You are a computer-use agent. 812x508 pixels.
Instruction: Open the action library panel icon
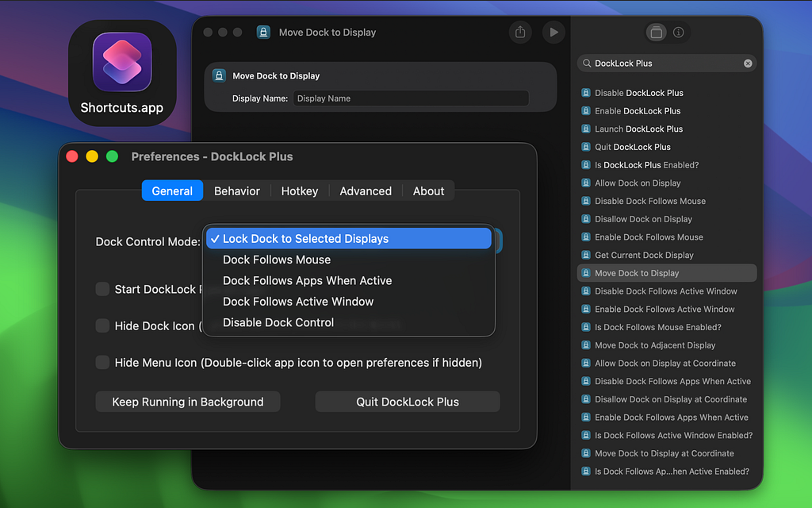point(656,32)
